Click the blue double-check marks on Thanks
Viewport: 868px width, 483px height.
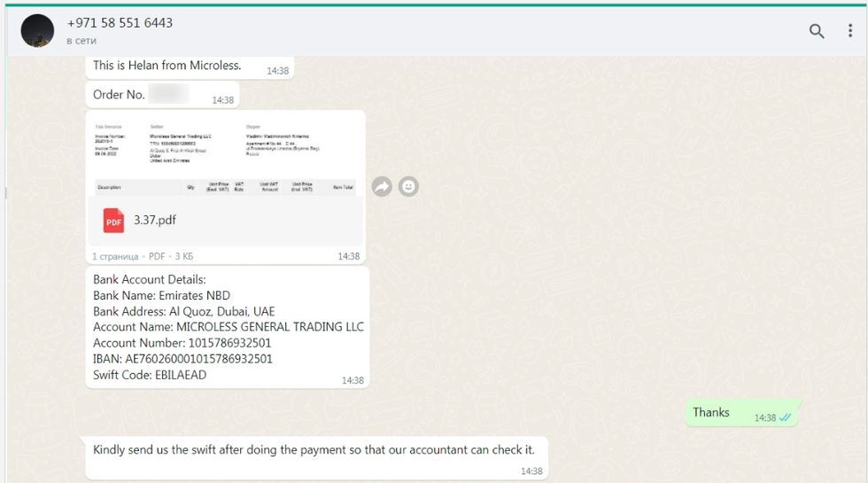(785, 417)
